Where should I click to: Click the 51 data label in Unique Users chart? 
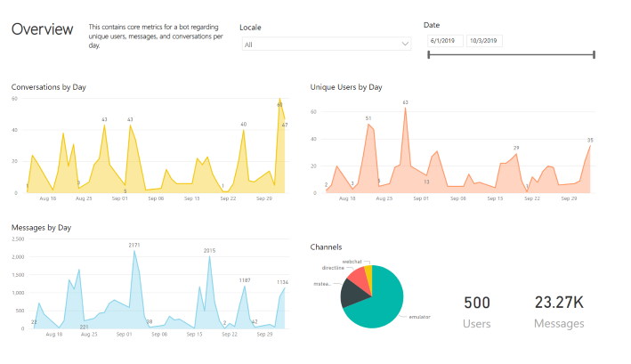[368, 118]
